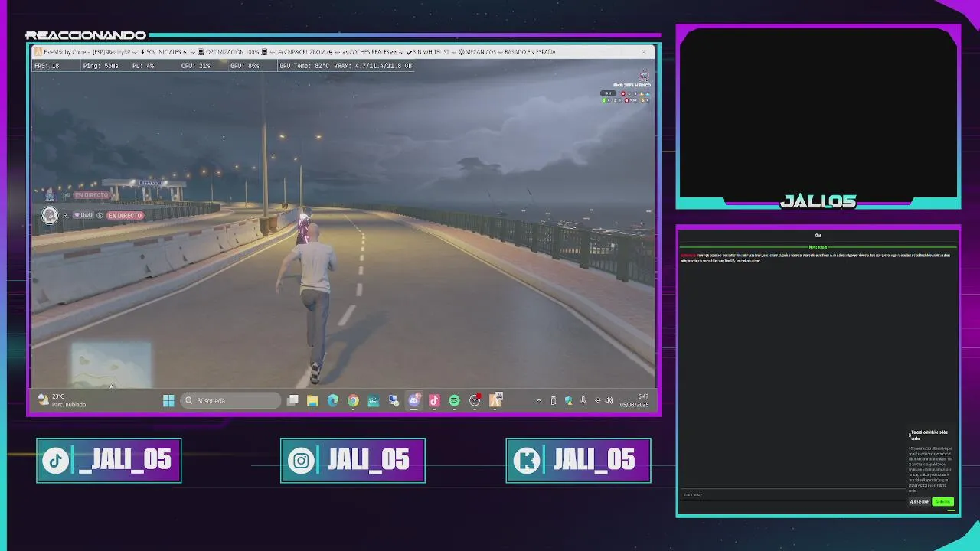The height and width of the screenshot is (551, 980).
Task: Open the FiveM app on the taskbar
Action: click(x=495, y=400)
